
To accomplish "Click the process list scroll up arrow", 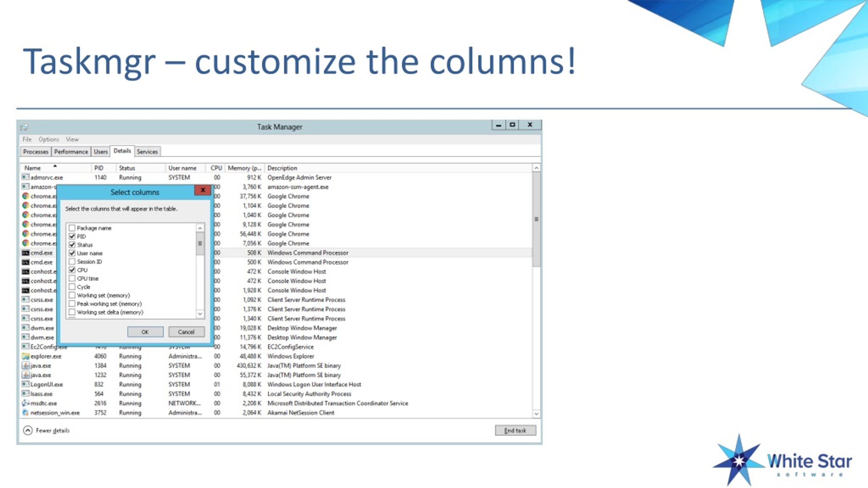I will (x=536, y=168).
